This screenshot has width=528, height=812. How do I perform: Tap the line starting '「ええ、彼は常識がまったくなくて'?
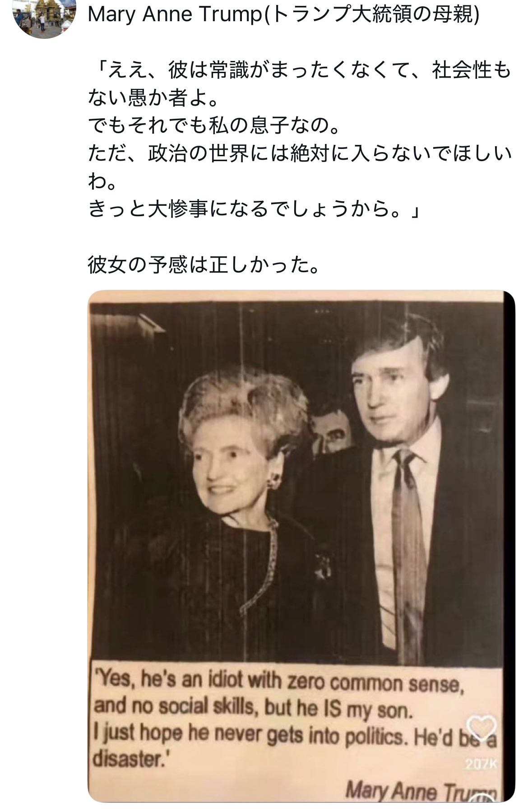(x=299, y=70)
